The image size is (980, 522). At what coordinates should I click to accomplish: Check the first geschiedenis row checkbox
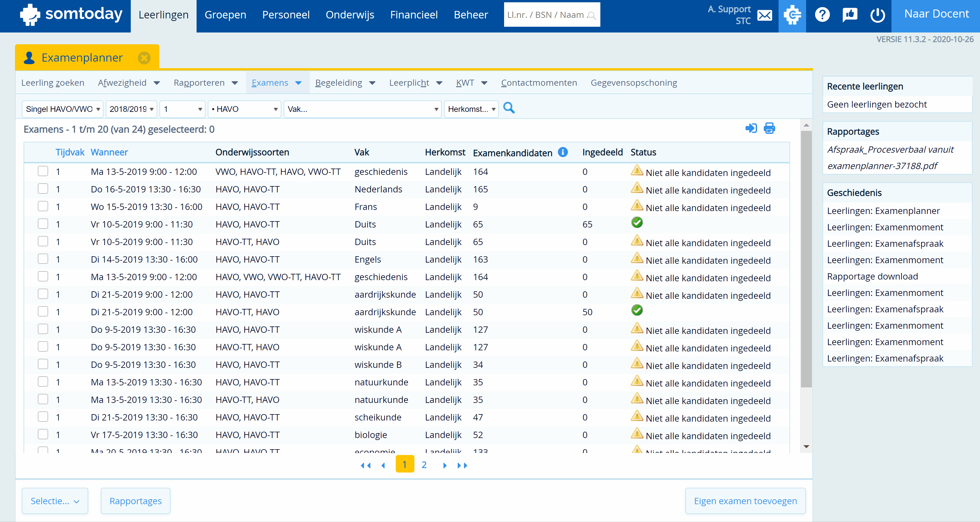(x=43, y=171)
